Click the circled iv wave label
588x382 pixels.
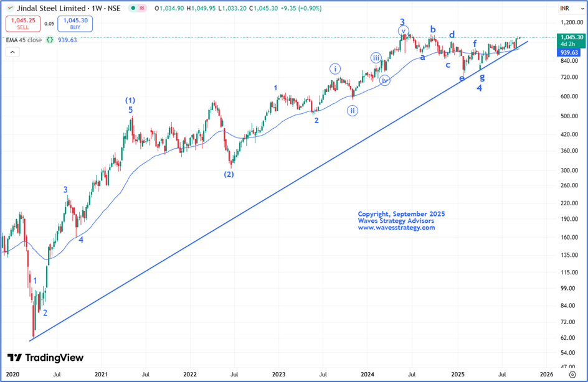pyautogui.click(x=384, y=80)
